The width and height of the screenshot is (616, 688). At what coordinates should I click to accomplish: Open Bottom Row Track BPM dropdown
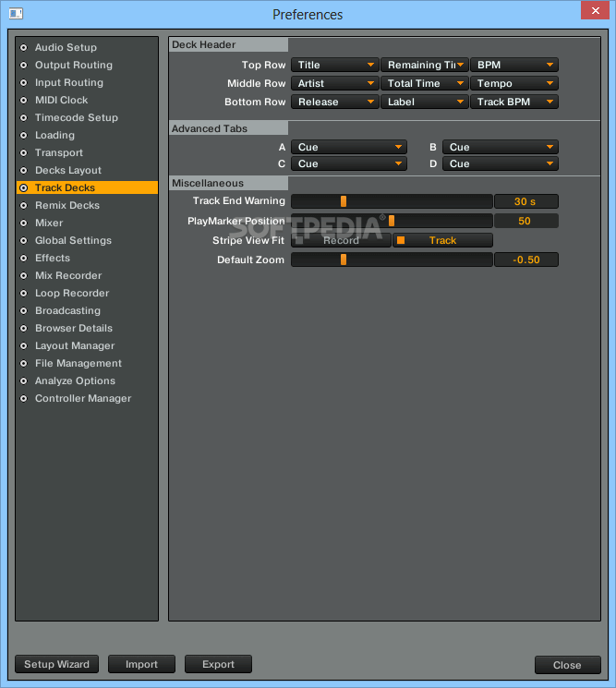pyautogui.click(x=514, y=102)
